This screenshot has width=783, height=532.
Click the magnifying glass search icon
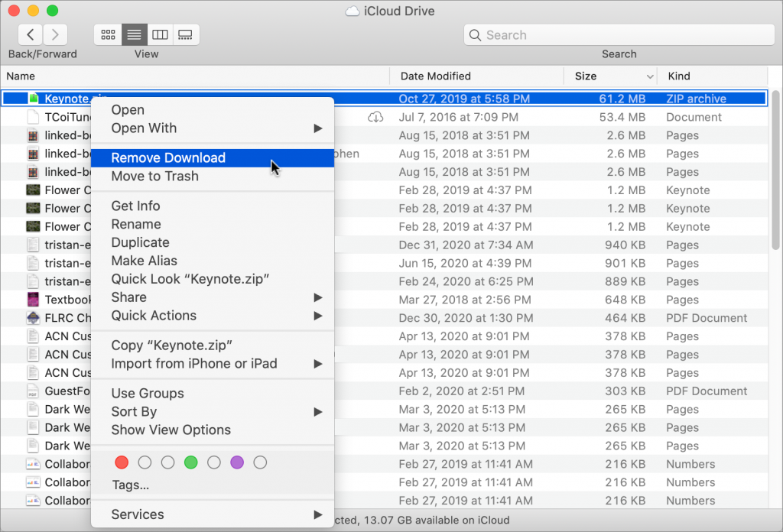pyautogui.click(x=475, y=35)
